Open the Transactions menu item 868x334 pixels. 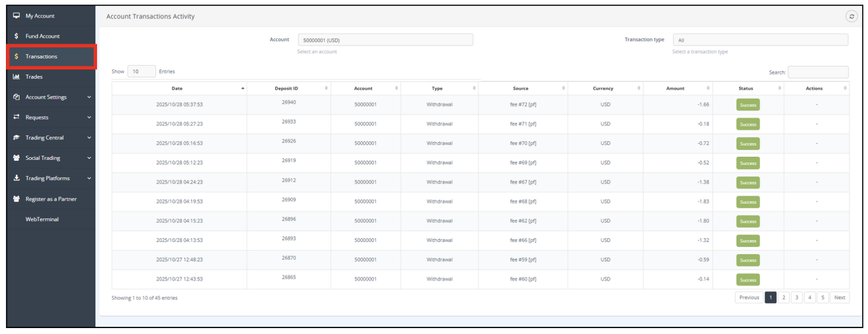pos(42,57)
